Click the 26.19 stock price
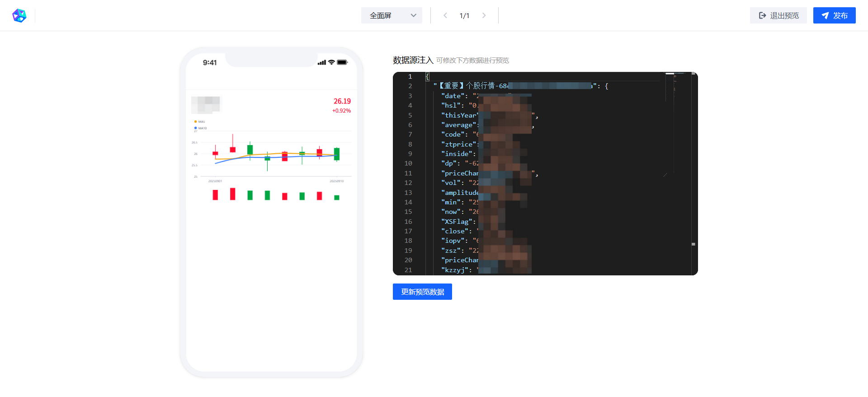868x397 pixels. pos(342,101)
